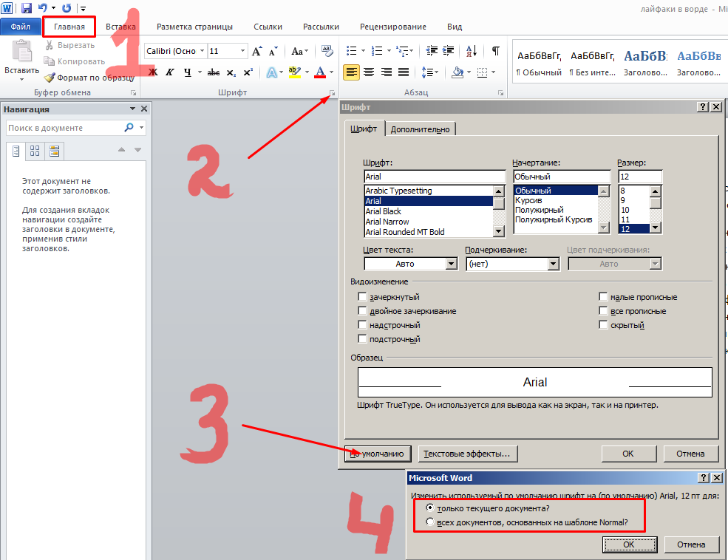The image size is (728, 560).
Task: Align text to the right
Action: click(387, 72)
